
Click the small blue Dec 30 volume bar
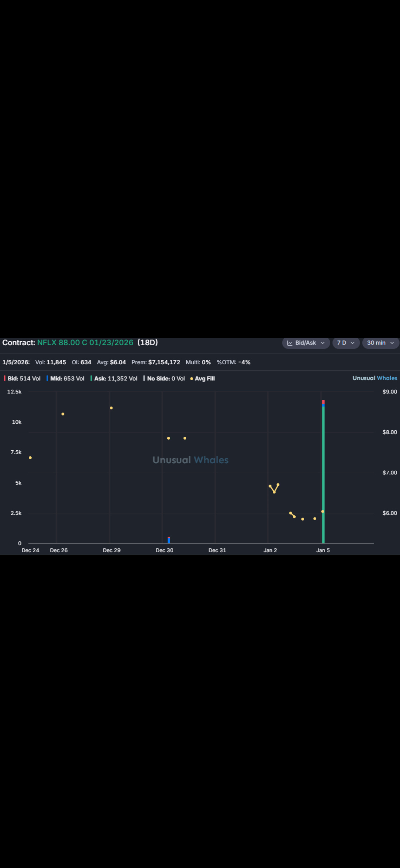coord(168,541)
